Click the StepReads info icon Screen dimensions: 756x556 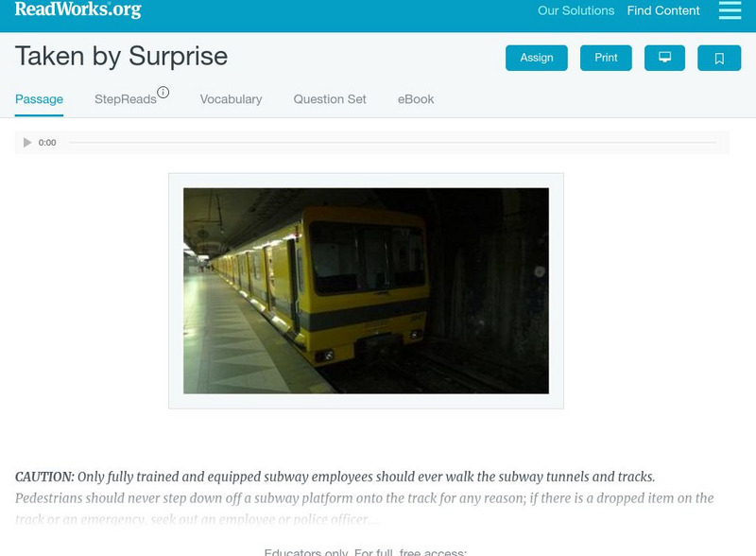163,92
